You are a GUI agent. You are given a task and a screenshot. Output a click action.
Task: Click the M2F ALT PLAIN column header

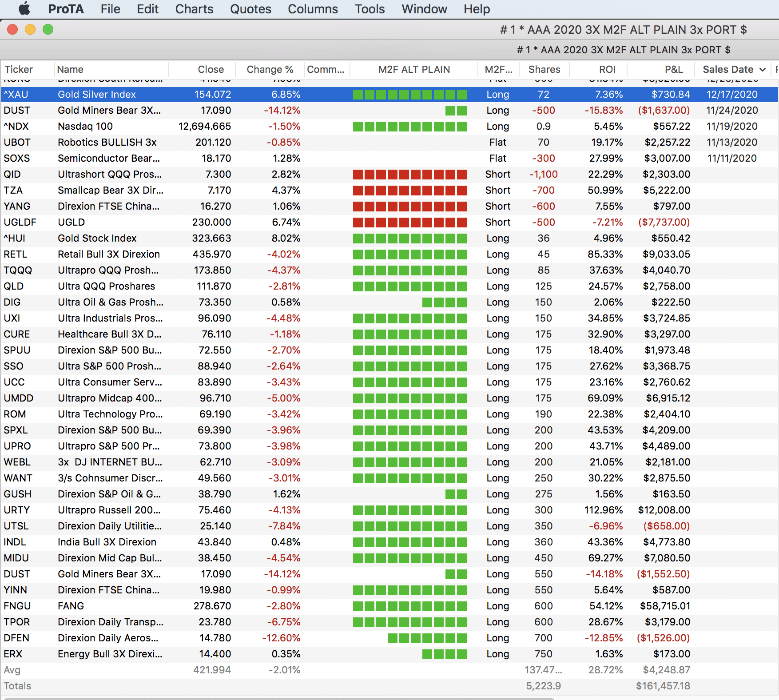pyautogui.click(x=414, y=69)
